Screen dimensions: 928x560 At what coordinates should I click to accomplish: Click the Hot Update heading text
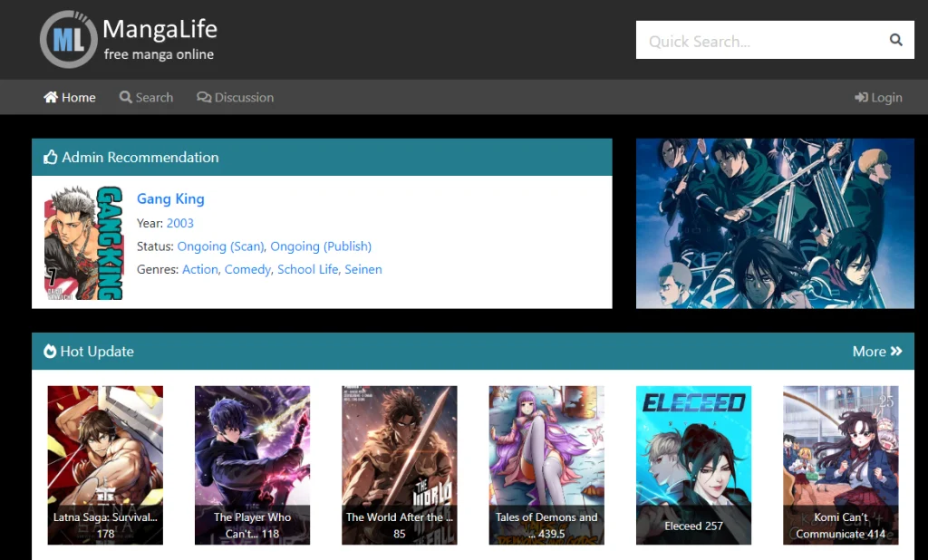[97, 351]
